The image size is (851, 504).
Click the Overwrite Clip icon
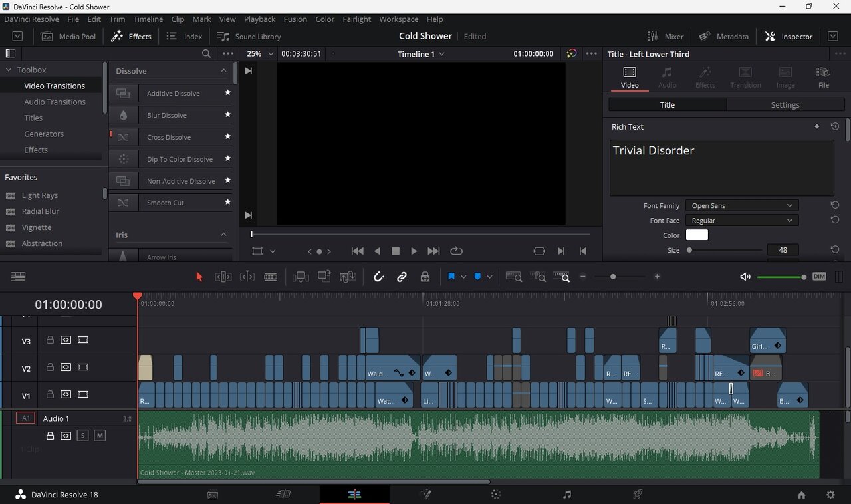(324, 277)
